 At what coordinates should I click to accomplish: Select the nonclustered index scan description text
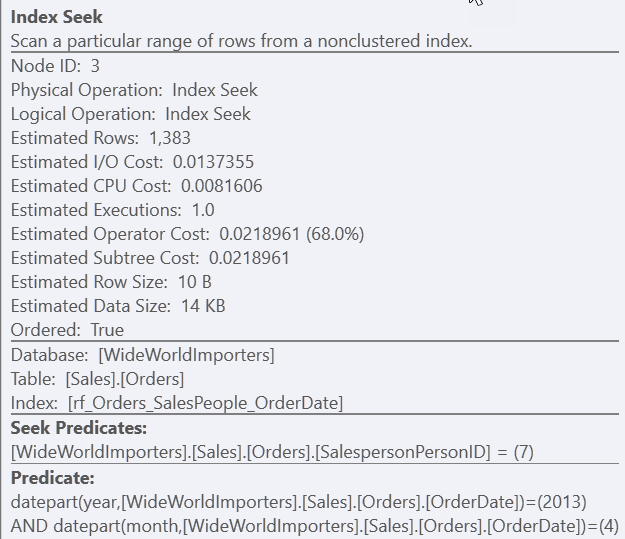click(x=241, y=41)
